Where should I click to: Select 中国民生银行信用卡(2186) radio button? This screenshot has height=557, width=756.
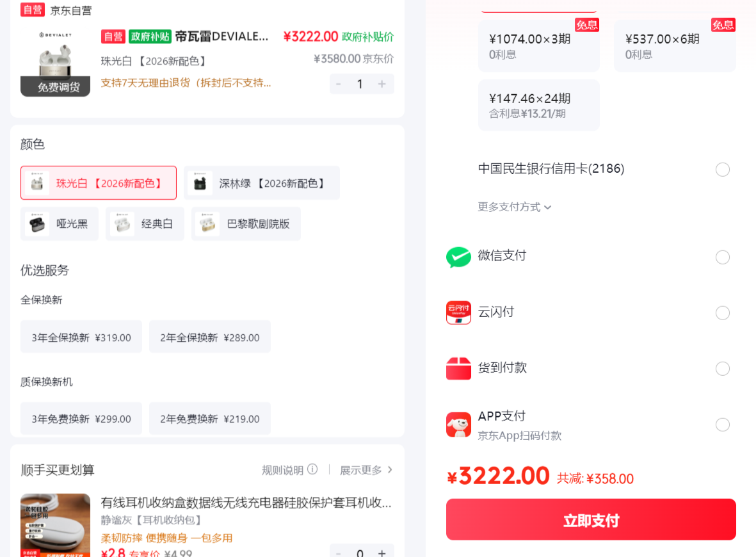pos(722,169)
